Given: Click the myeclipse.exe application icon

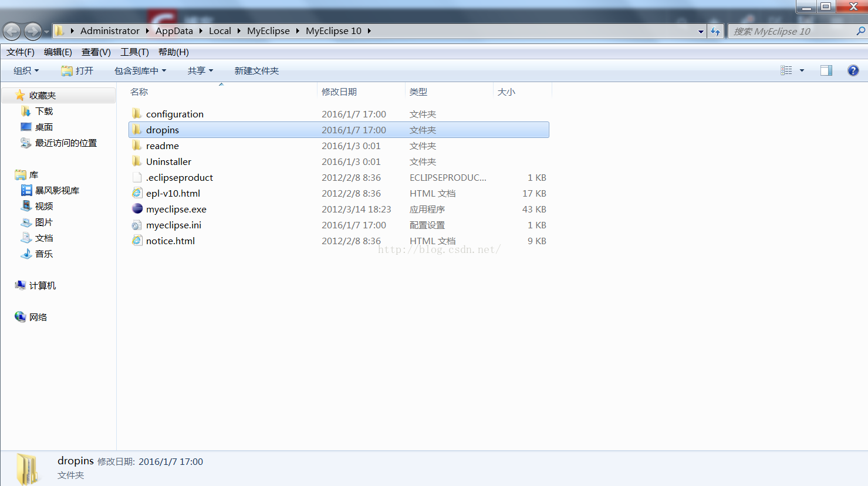Looking at the screenshot, I should pos(137,209).
